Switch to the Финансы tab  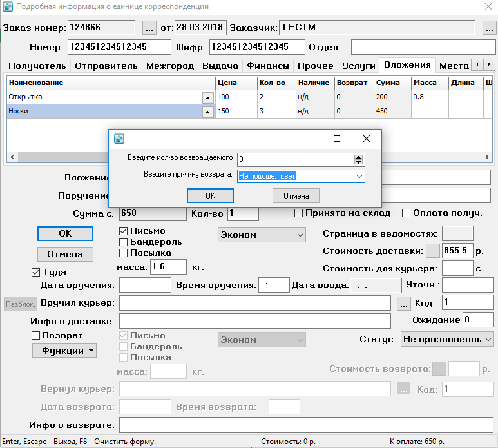point(268,66)
